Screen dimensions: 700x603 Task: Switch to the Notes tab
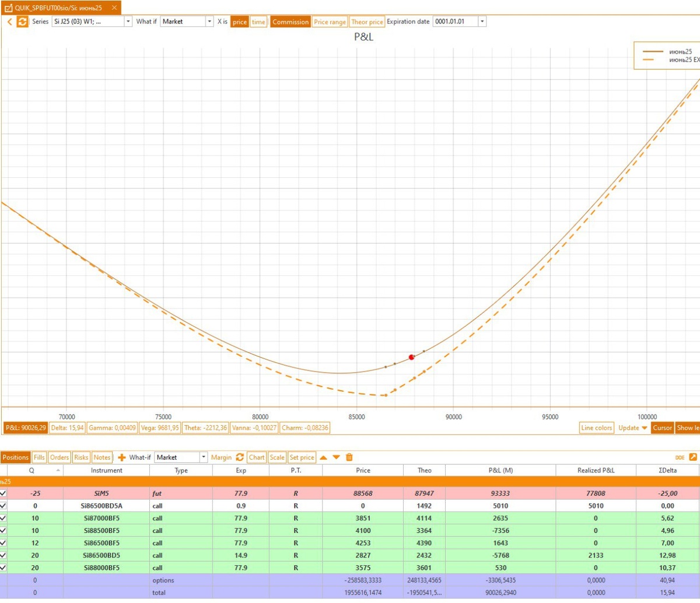pyautogui.click(x=101, y=457)
